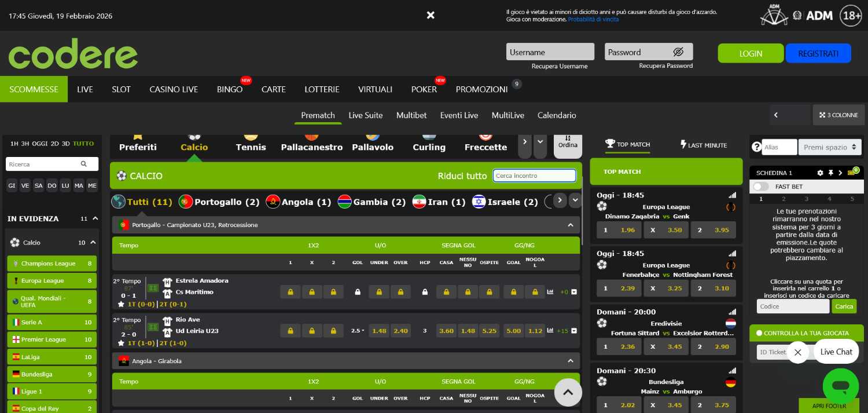Click the help question mark beside Alias field
868x413 pixels.
[x=757, y=147]
